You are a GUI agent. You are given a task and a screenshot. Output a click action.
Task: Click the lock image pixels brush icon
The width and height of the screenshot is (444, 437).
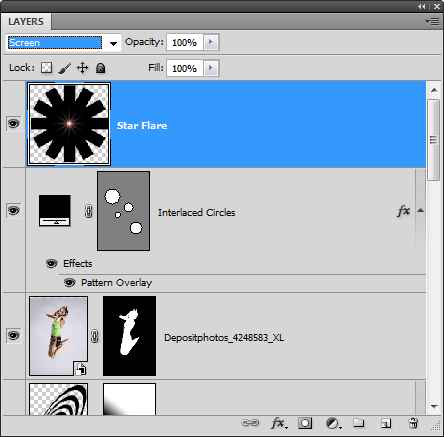click(64, 68)
